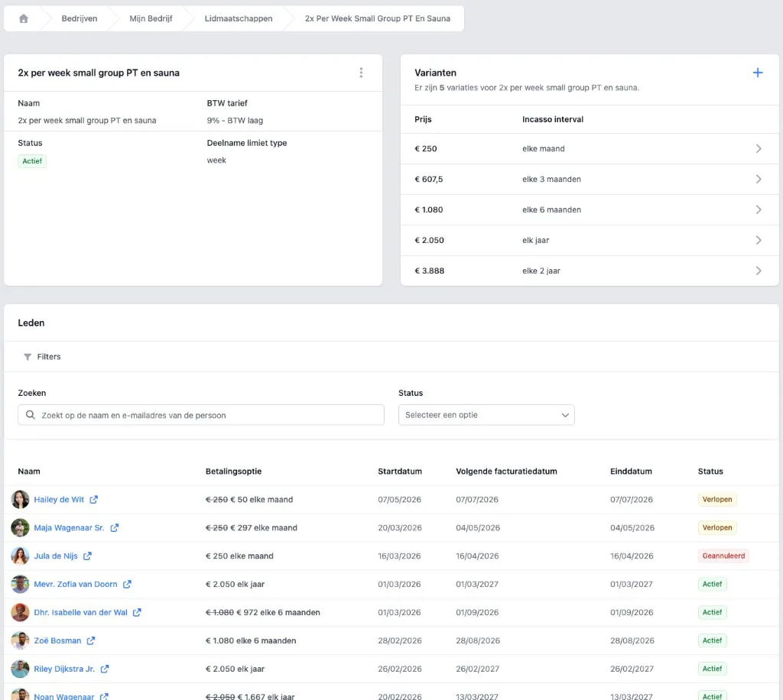Open Jula de Nijs external link icon
783x700 pixels.
tap(87, 556)
